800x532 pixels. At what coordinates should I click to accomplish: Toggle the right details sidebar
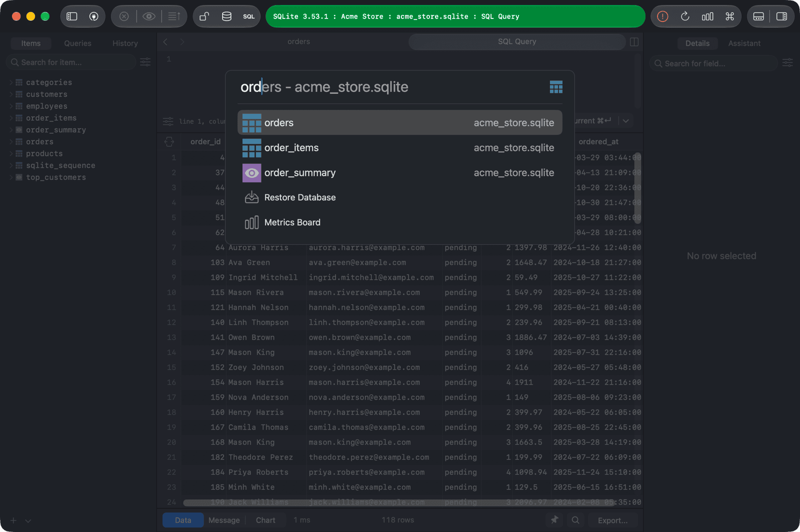coord(781,16)
